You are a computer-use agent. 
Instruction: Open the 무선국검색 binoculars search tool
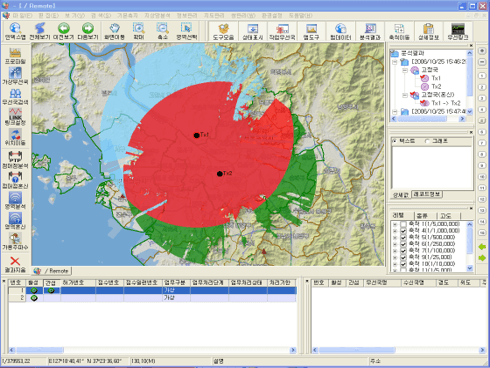[15, 97]
